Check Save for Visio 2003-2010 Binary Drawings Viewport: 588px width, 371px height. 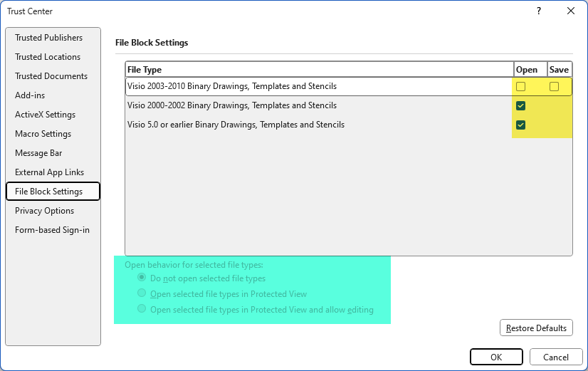pos(554,87)
